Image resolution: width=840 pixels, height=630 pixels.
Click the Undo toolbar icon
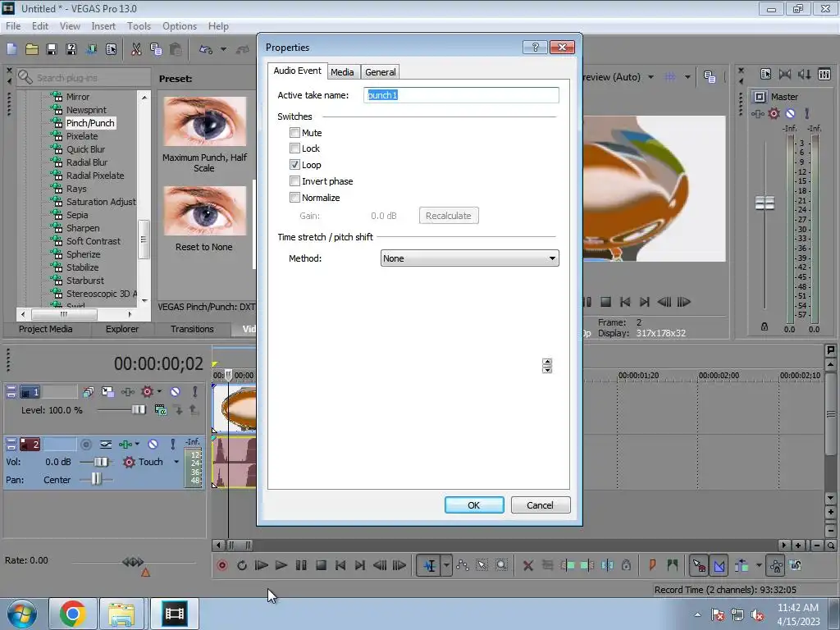point(206,49)
